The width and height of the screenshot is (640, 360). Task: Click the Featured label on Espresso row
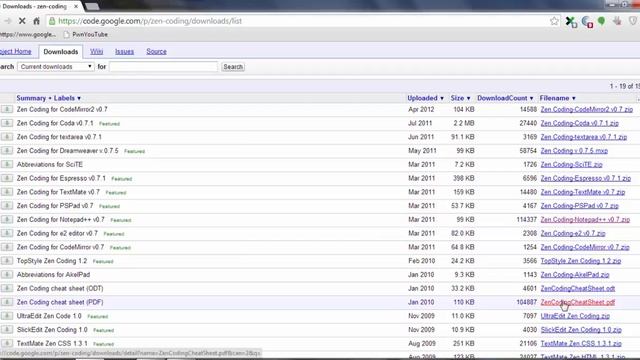click(x=122, y=179)
